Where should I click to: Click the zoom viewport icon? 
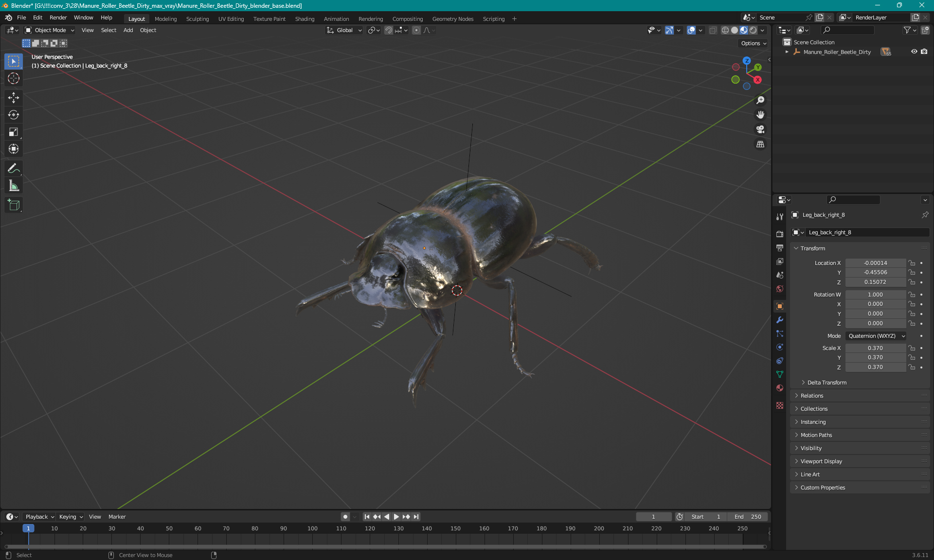760,100
